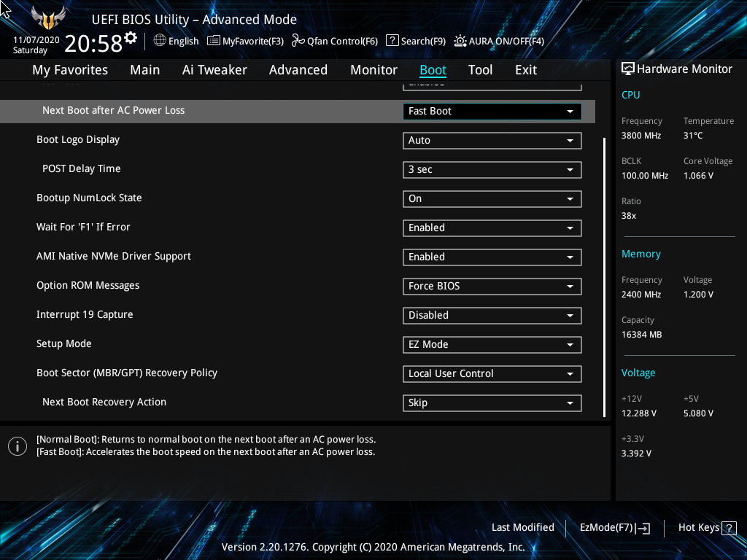Click the EzMode exit arrow icon
747x560 pixels.
pyautogui.click(x=643, y=528)
